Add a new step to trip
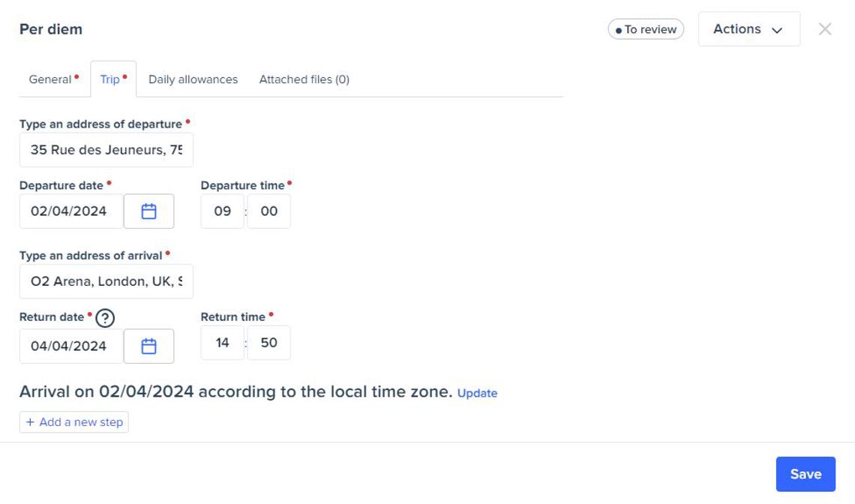The image size is (855, 504). pos(74,422)
